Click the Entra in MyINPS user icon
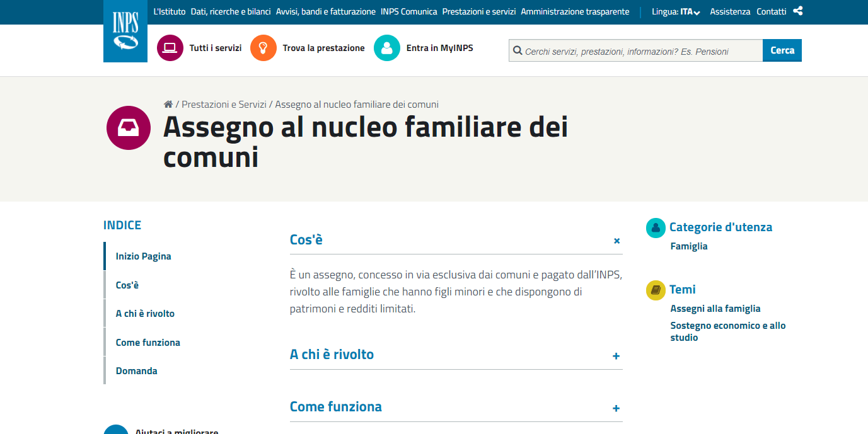 click(387, 48)
